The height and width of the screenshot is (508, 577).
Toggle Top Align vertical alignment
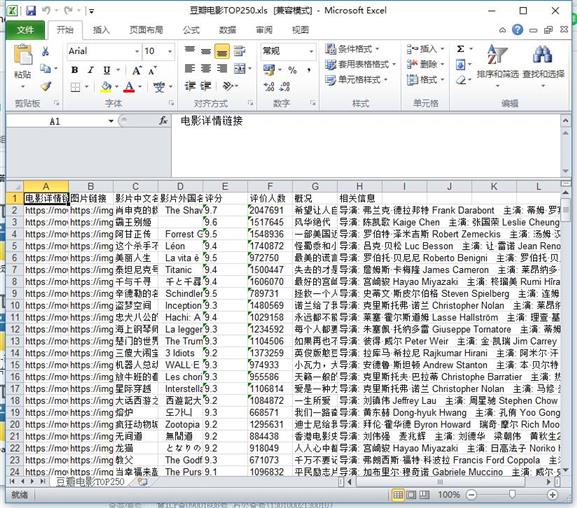(190, 50)
